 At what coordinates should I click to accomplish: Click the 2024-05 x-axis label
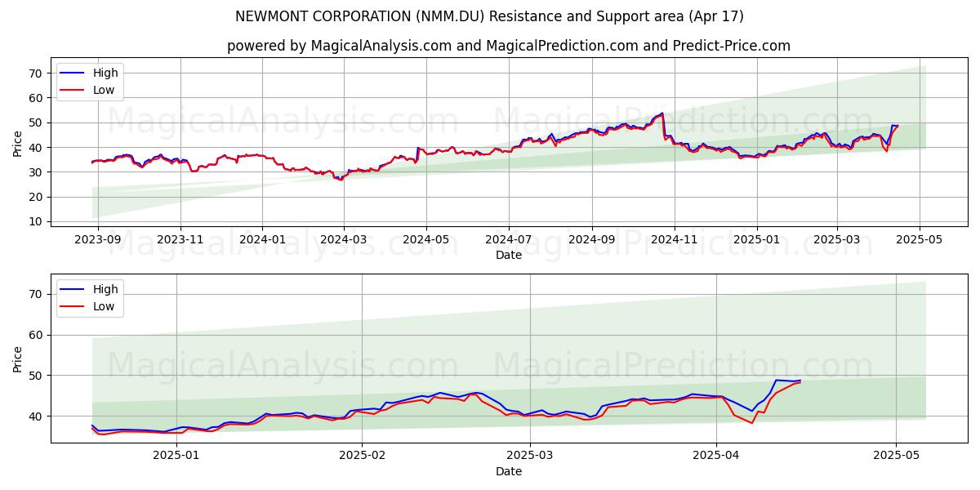tap(425, 241)
